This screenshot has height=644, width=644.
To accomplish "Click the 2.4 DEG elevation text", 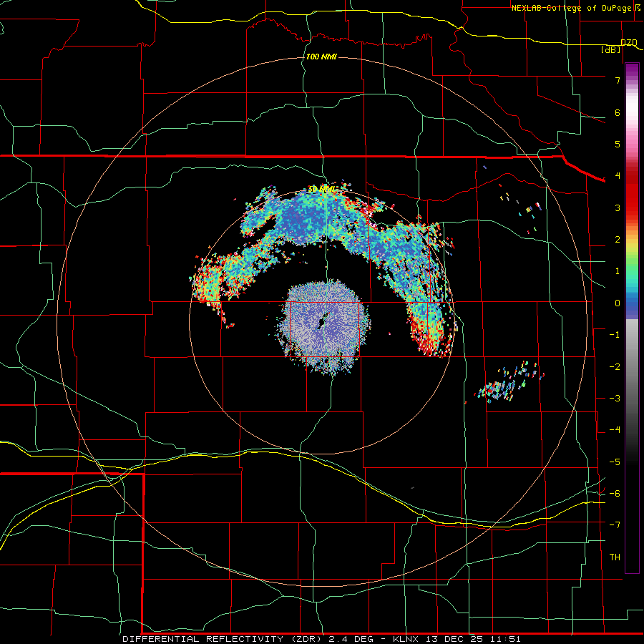I will pos(351,639).
